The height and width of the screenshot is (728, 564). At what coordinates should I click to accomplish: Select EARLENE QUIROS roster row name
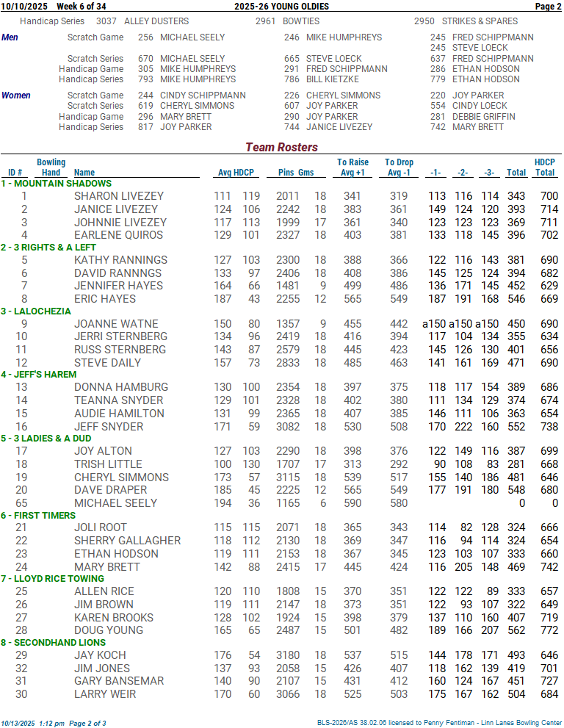pyautogui.click(x=118, y=235)
